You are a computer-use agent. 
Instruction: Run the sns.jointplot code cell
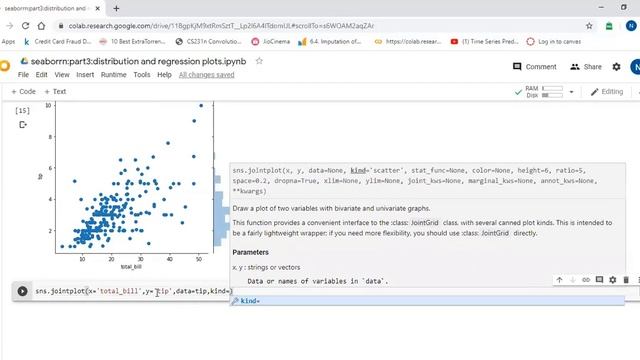22,291
